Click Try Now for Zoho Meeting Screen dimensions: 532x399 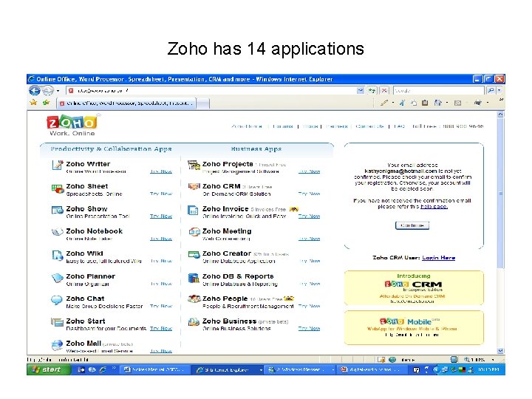click(x=309, y=239)
